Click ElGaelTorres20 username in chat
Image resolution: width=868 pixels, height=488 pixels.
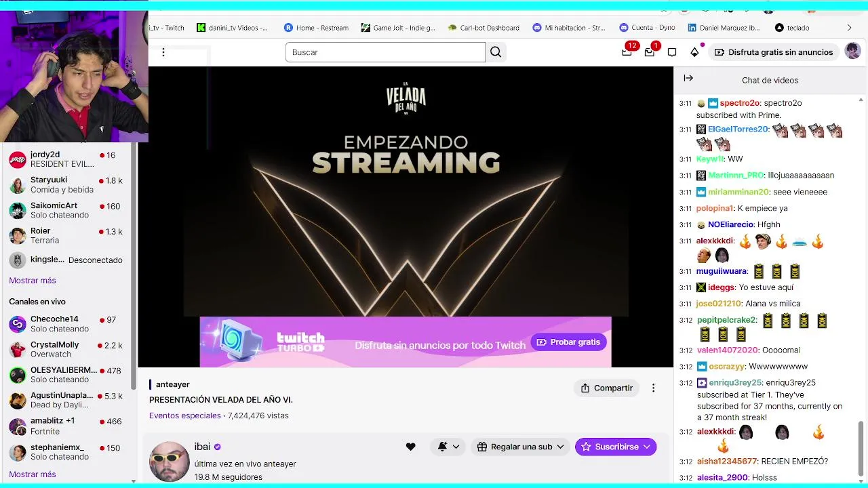click(x=738, y=129)
